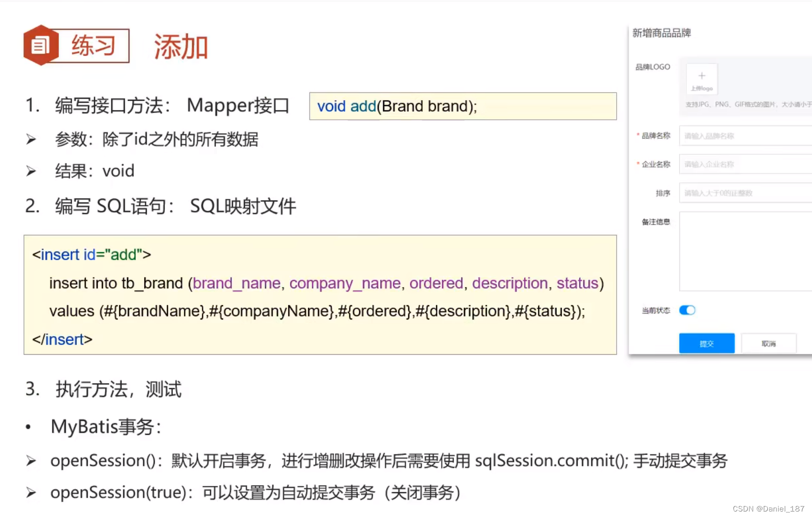
Task: Click the 'CSDN @Daniel_187' credit text
Action: pos(768,508)
